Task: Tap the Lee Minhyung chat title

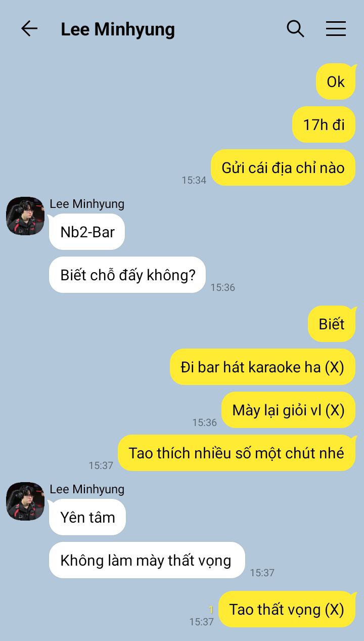Action: pos(118,29)
